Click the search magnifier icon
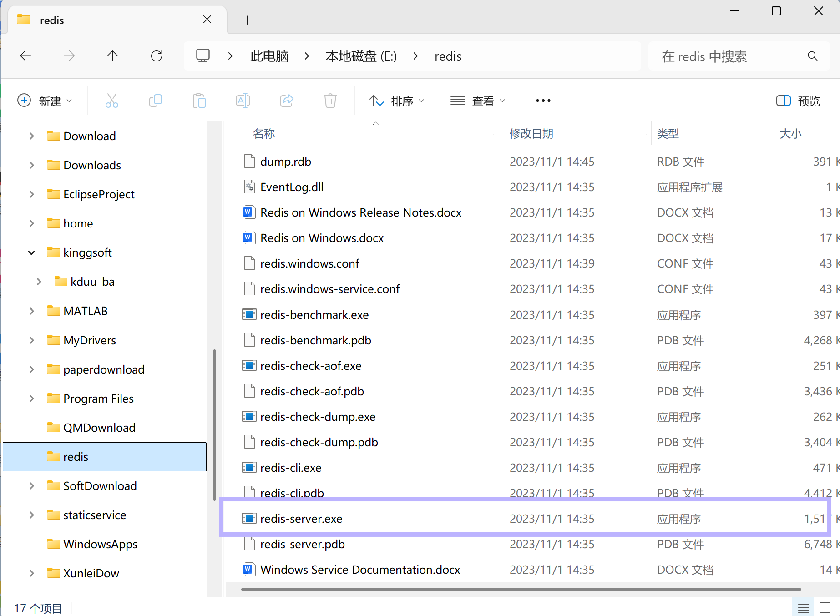Viewport: 840px width, 616px height. pos(813,56)
